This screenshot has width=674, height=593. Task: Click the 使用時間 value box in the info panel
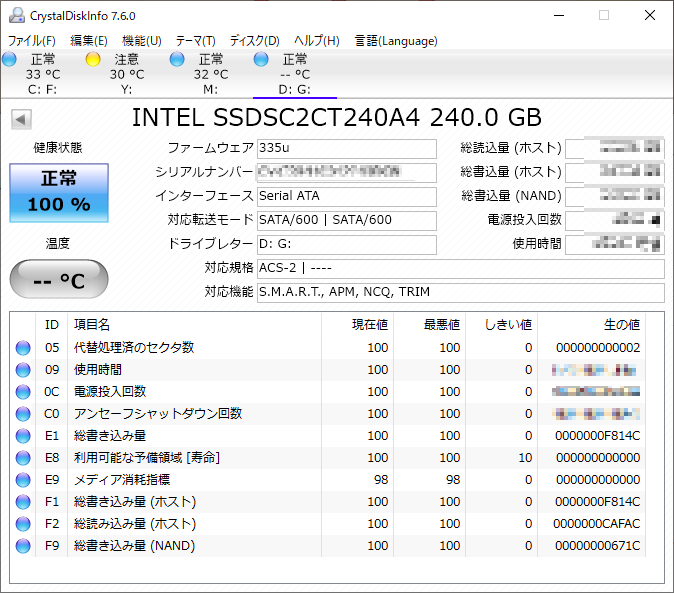pos(615,245)
